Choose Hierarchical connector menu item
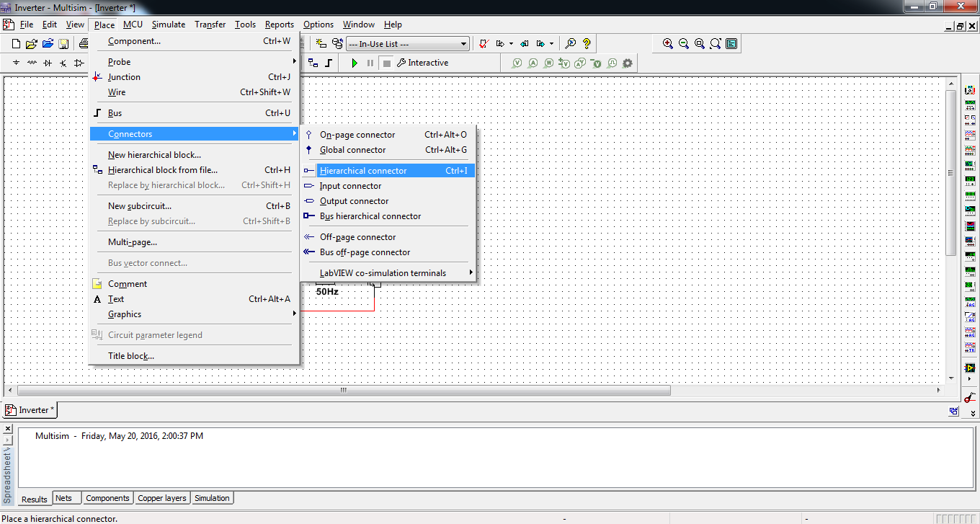This screenshot has height=524, width=980. point(388,171)
